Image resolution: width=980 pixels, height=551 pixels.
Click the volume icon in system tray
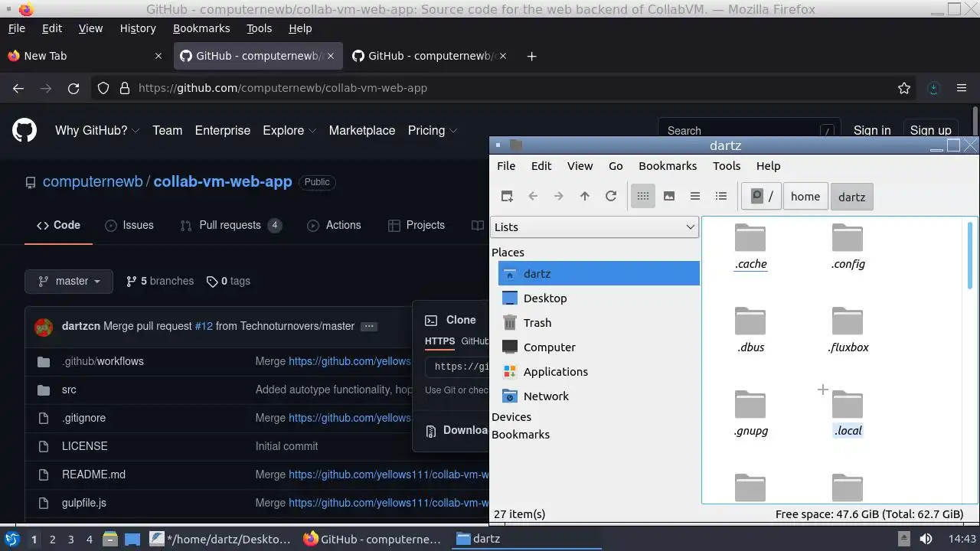pyautogui.click(x=926, y=539)
